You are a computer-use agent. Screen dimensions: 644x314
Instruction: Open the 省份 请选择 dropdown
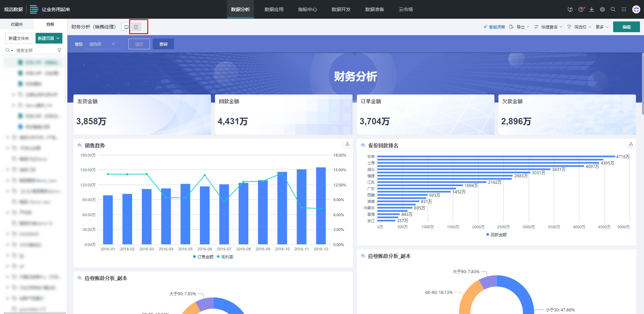click(102, 44)
